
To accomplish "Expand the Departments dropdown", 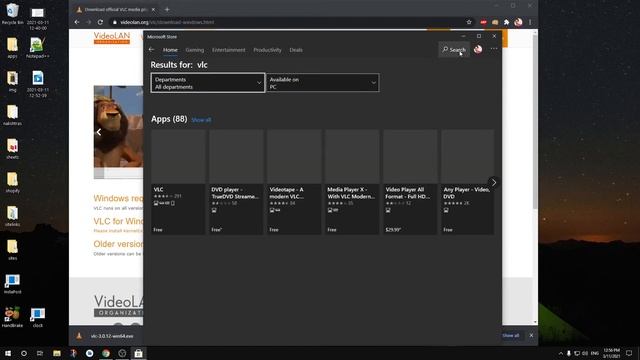I will [x=208, y=83].
